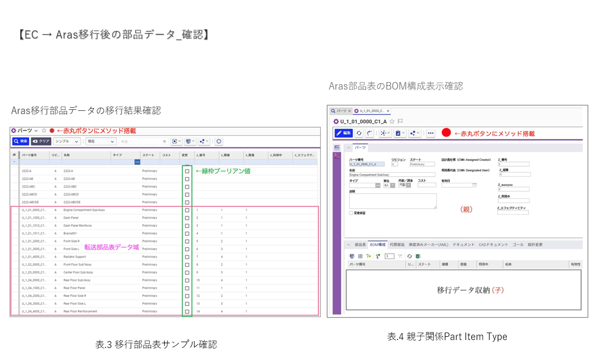The width and height of the screenshot is (606, 364).
Task: Switch to the 部品表 relationship tab
Action: (360, 245)
